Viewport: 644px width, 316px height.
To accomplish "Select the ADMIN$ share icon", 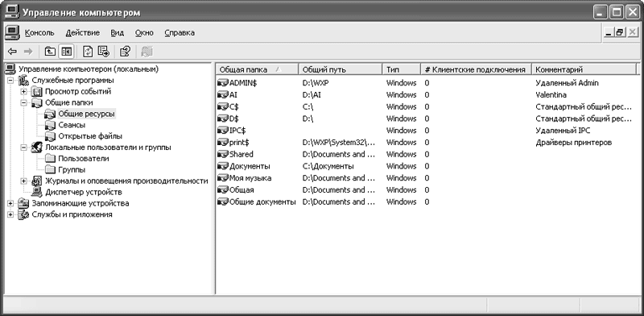I will coord(223,83).
